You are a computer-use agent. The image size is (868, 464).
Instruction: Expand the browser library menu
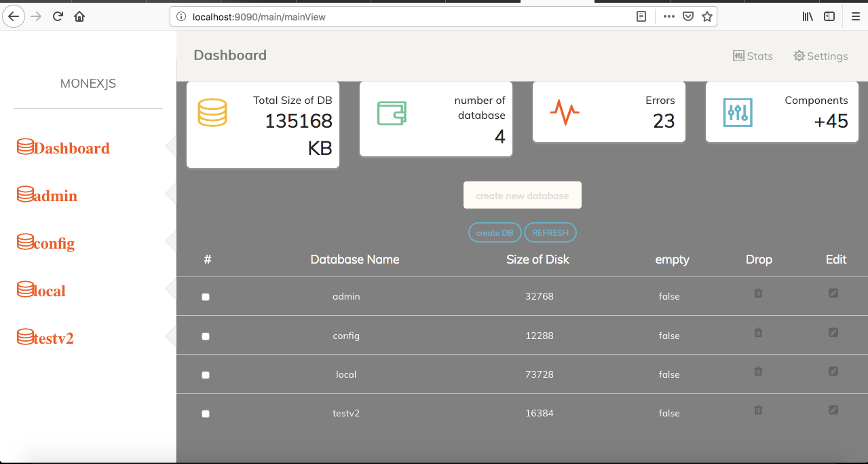[808, 16]
